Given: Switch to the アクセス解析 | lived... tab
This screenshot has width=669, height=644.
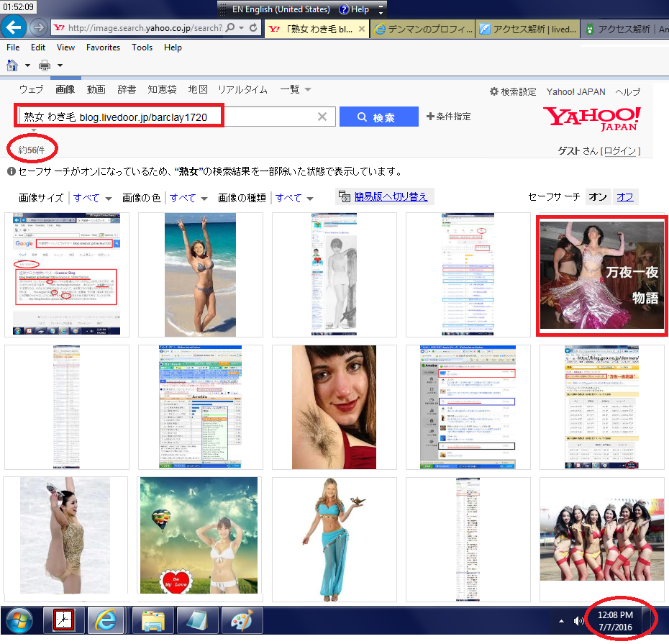Looking at the screenshot, I should [528, 29].
